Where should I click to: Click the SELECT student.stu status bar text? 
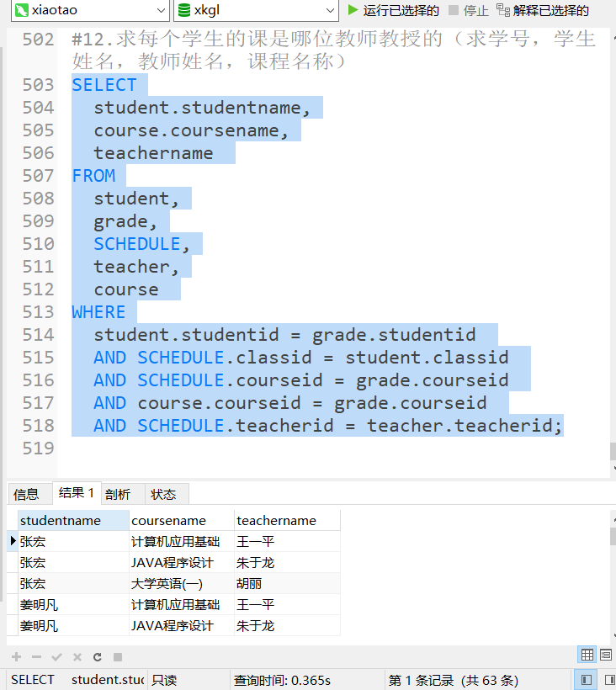point(77,680)
